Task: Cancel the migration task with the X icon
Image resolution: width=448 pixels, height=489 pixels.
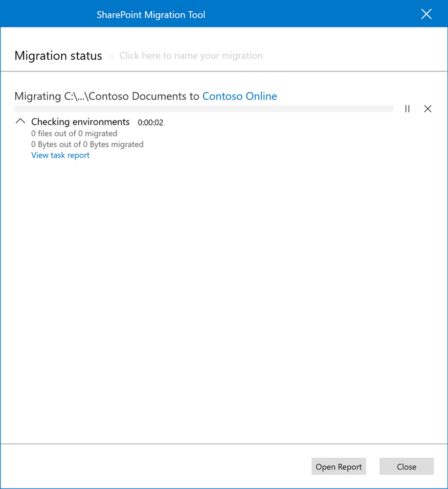Action: 428,109
